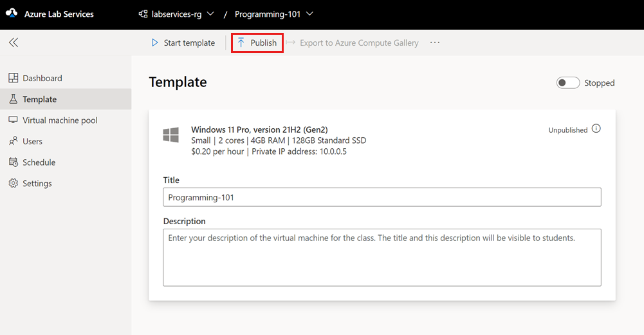Click the resource group icon before labservices-rg
644x335 pixels.
coord(143,14)
